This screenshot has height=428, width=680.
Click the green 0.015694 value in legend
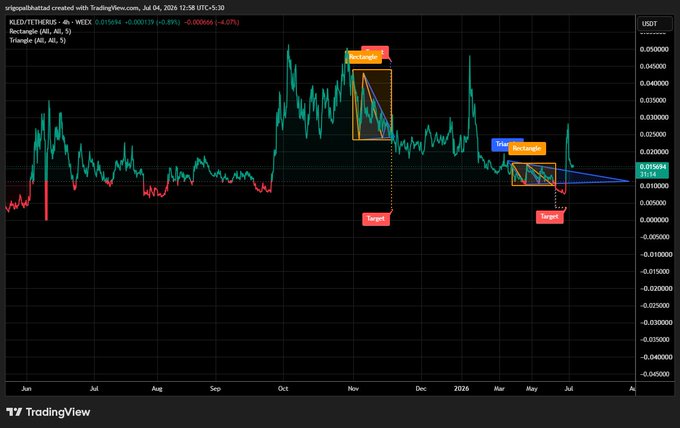click(108, 22)
